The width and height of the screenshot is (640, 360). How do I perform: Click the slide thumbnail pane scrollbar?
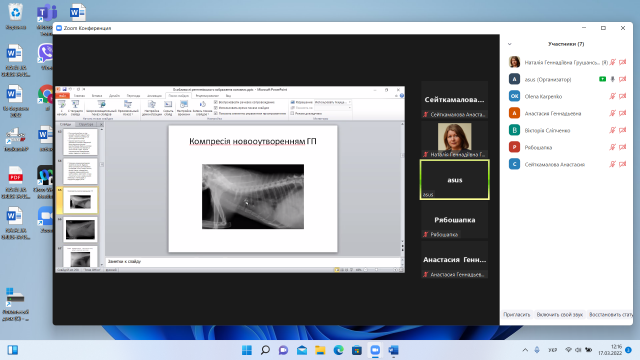tap(102, 196)
